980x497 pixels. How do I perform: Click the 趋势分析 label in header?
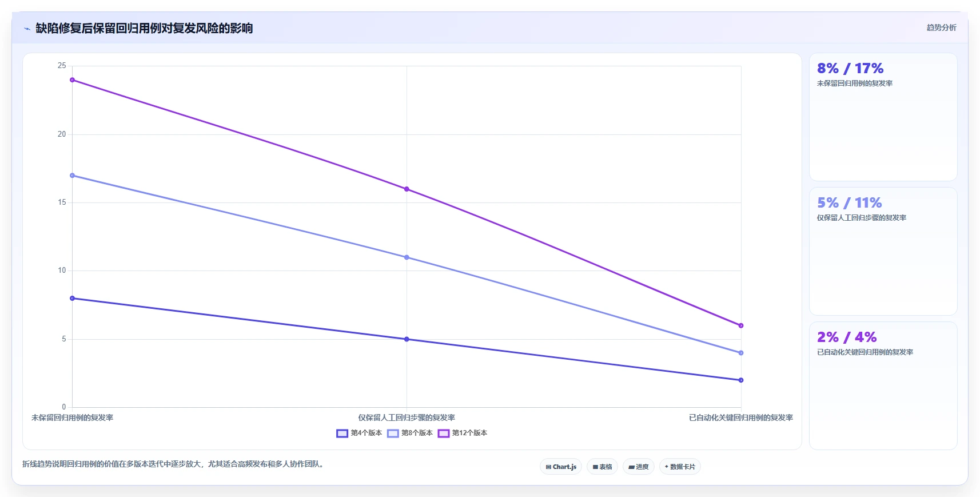coord(941,27)
